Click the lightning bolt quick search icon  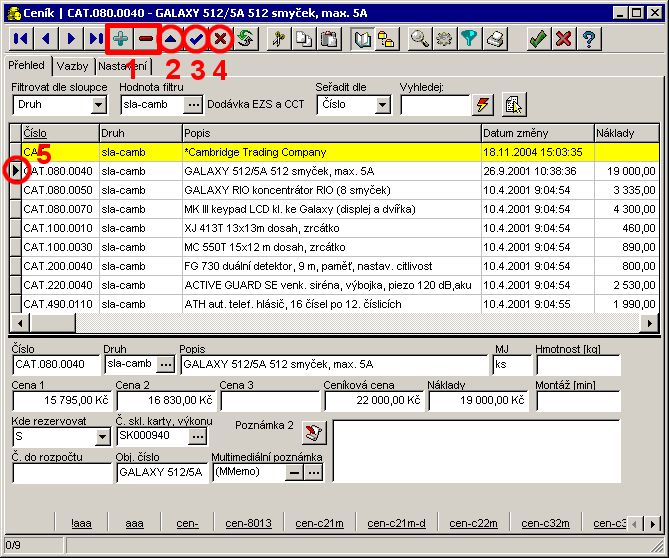[484, 104]
